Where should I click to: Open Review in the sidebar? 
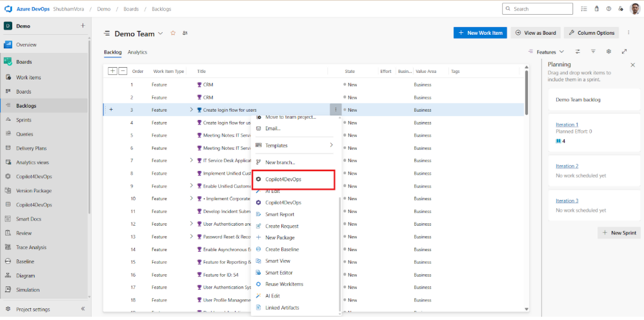click(24, 233)
